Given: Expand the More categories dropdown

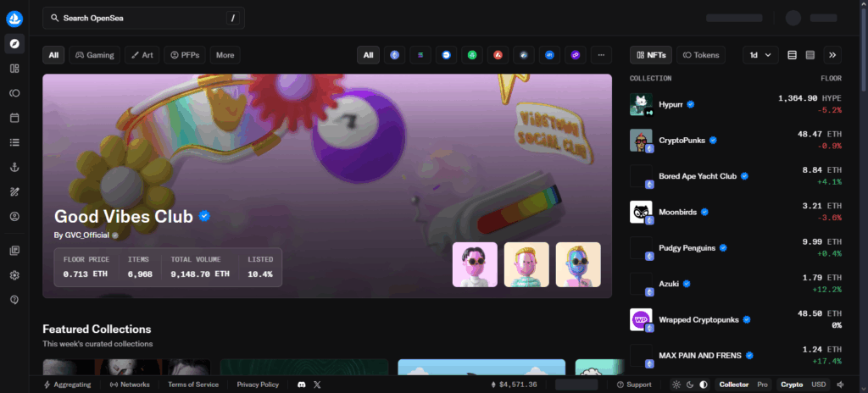Looking at the screenshot, I should point(225,55).
